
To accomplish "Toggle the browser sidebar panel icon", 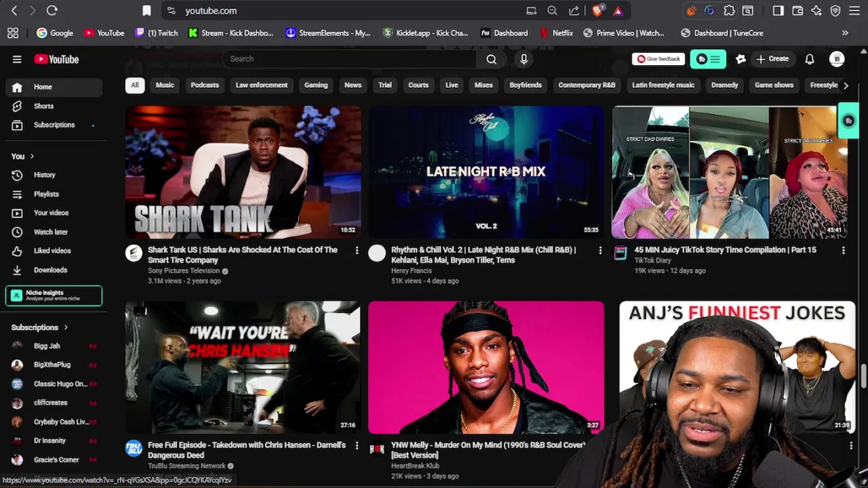I will [x=778, y=11].
